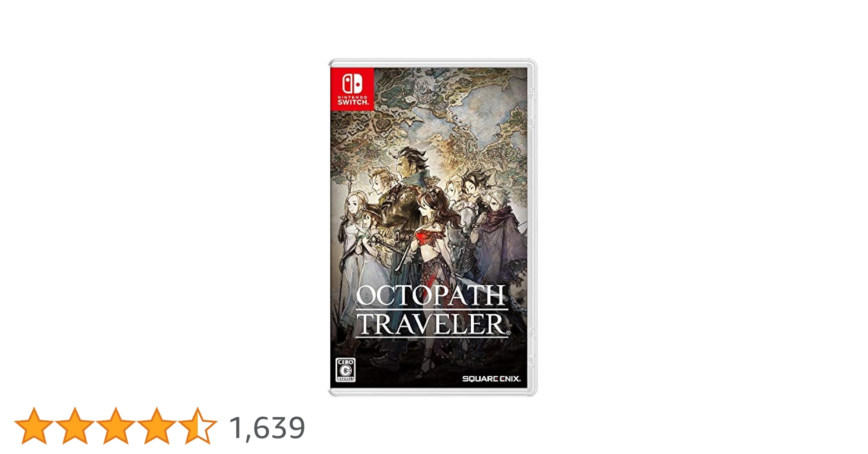Click the second rating star
The image size is (868, 454).
(75, 426)
